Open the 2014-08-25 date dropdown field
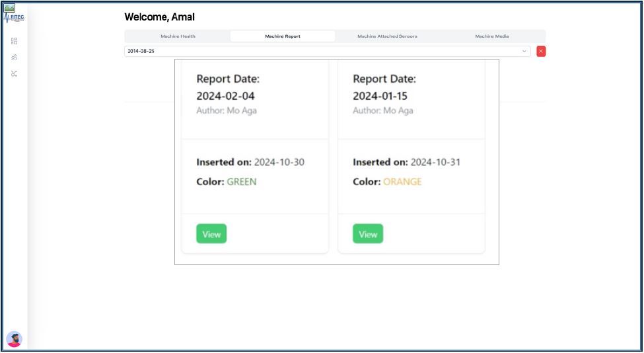 pyautogui.click(x=324, y=51)
